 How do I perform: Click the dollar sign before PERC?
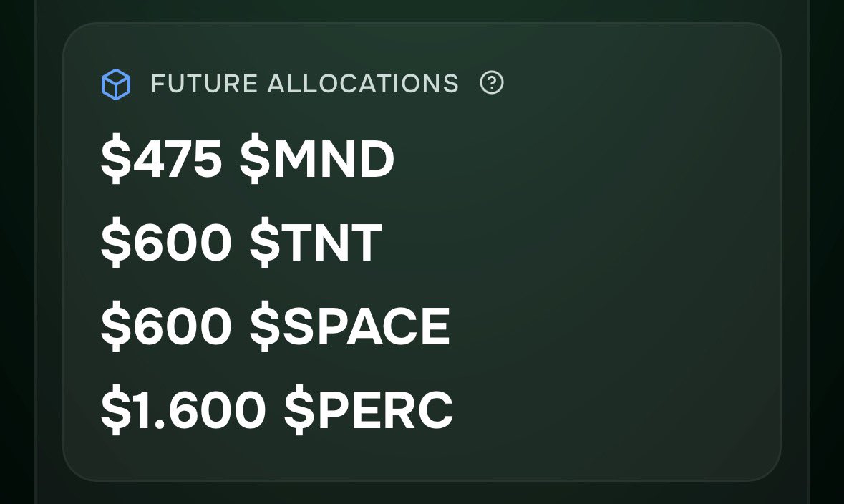click(298, 410)
